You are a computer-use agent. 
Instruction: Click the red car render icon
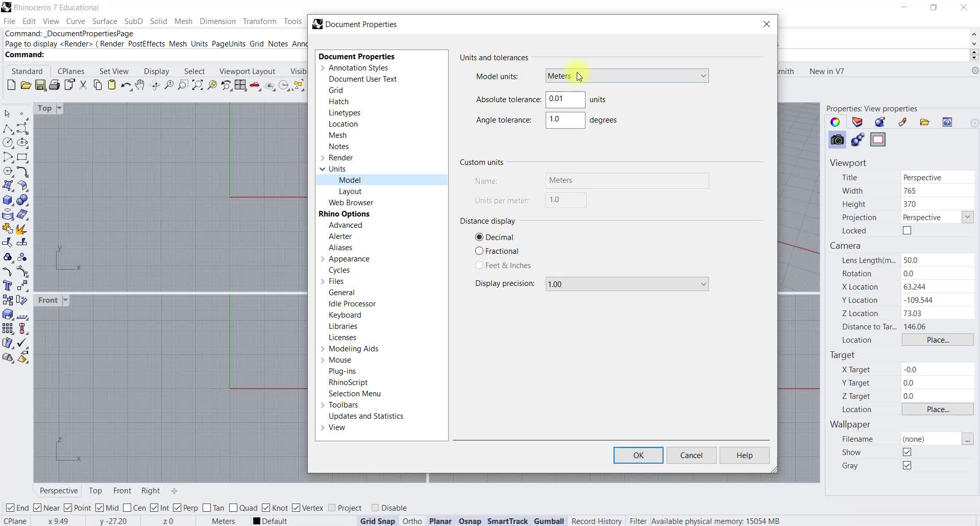pyautogui.click(x=255, y=85)
